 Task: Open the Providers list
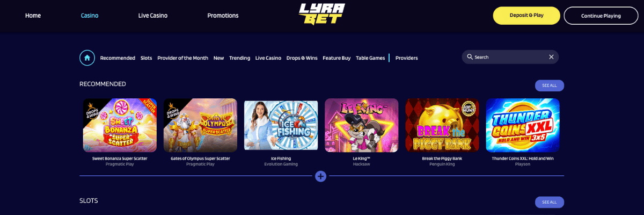click(406, 58)
